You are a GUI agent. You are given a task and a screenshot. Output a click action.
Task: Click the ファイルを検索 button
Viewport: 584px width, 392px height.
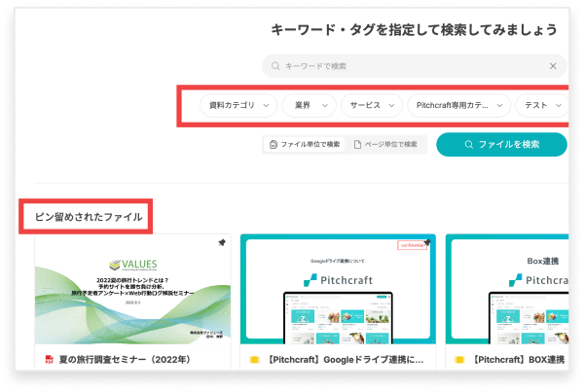[501, 144]
